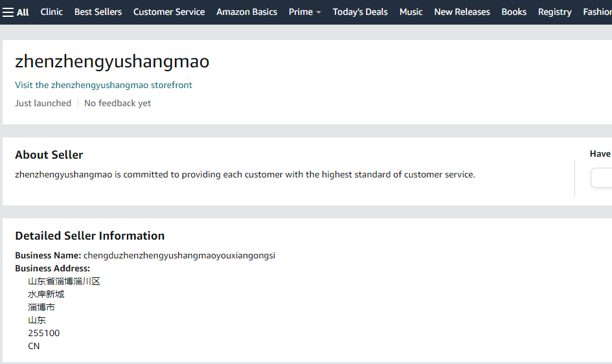Image resolution: width=612 pixels, height=364 pixels.
Task: Click the Detailed Seller Information heading
Action: [90, 236]
